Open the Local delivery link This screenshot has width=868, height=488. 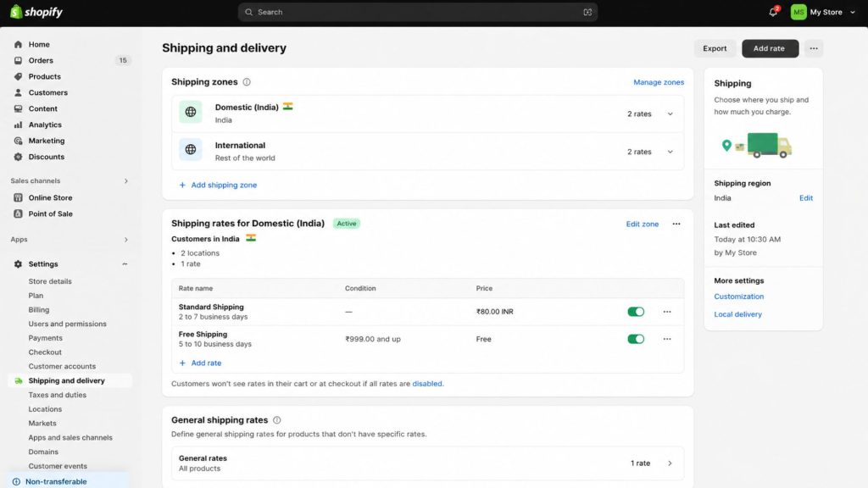tap(737, 313)
